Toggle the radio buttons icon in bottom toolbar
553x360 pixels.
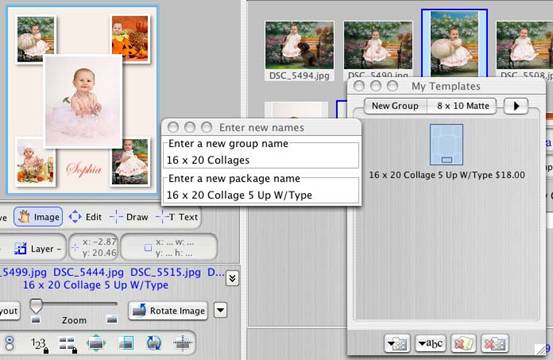click(x=10, y=343)
